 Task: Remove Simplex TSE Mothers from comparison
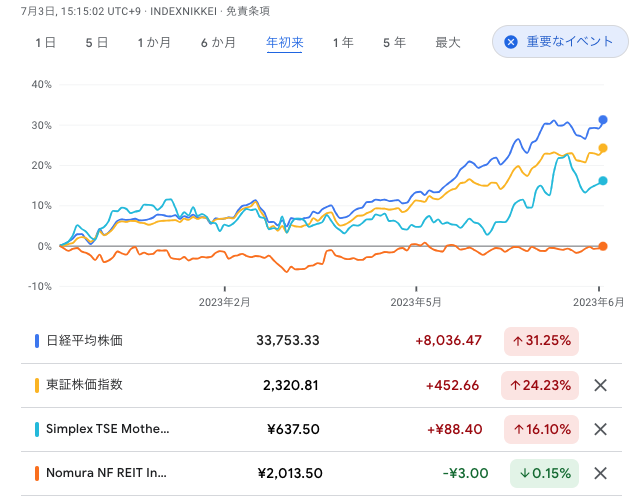[601, 429]
